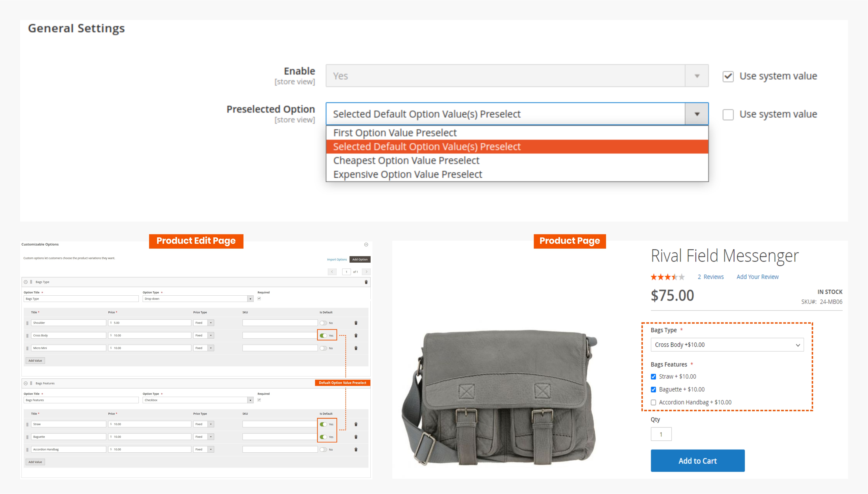868x494 pixels.
Task: Open Price Type dropdown for Shoulder
Action: pos(204,323)
